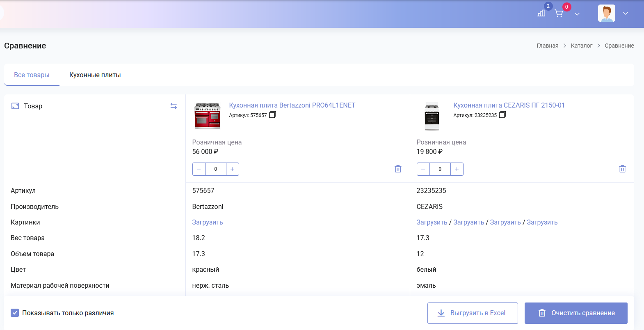Expand the cart dropdown chevron
The image size is (644, 330).
tap(577, 14)
